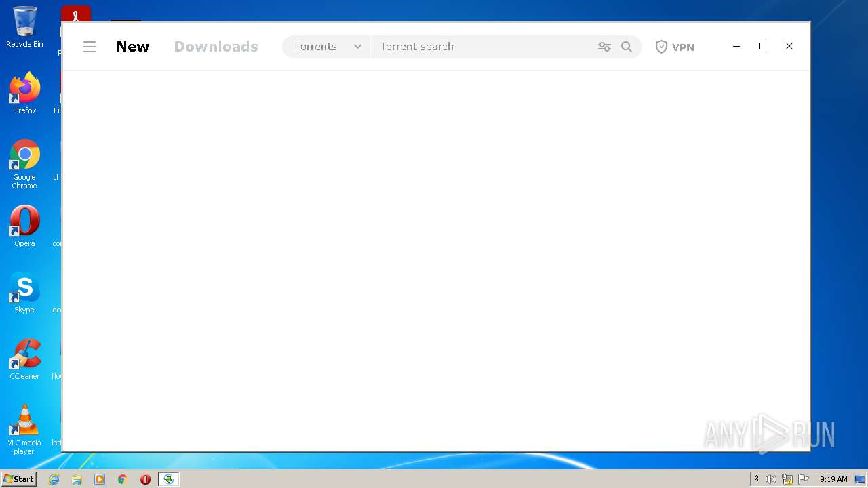Select CCleaner desktop shortcut
Screen dimensions: 868x488
point(24,359)
